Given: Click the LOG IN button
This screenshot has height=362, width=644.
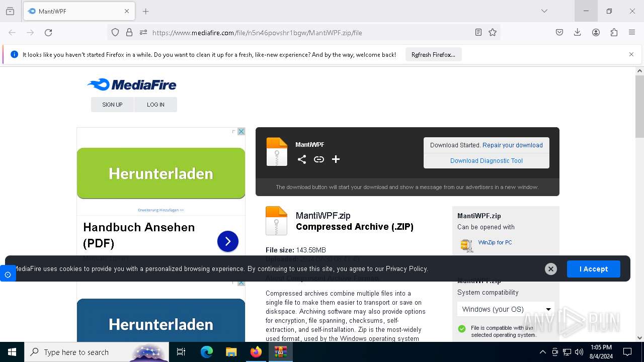Looking at the screenshot, I should pyautogui.click(x=155, y=105).
